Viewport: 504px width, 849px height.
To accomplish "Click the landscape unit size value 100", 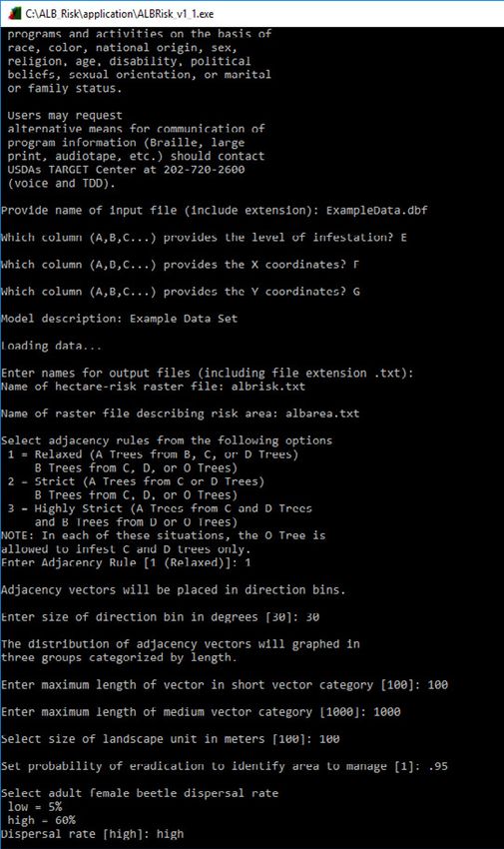I will (x=329, y=738).
